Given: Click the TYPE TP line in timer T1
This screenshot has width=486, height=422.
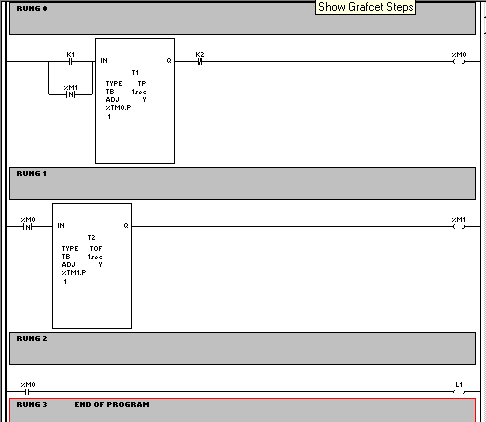Looking at the screenshot, I should (126, 83).
